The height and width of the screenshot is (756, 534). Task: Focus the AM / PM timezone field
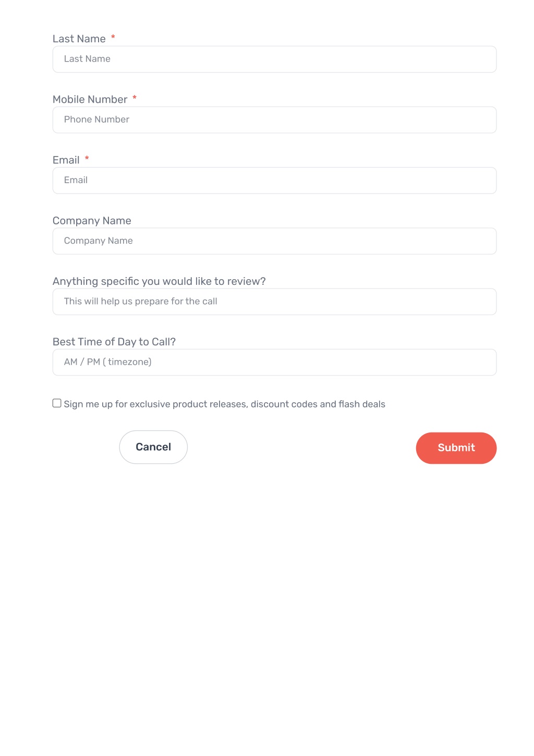tap(274, 362)
